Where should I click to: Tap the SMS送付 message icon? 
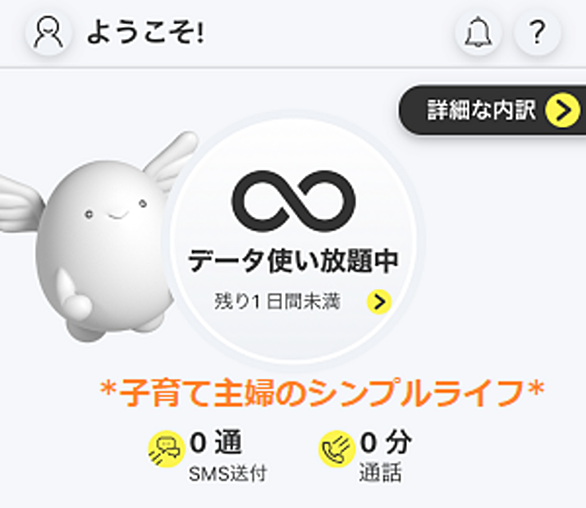coord(166,449)
